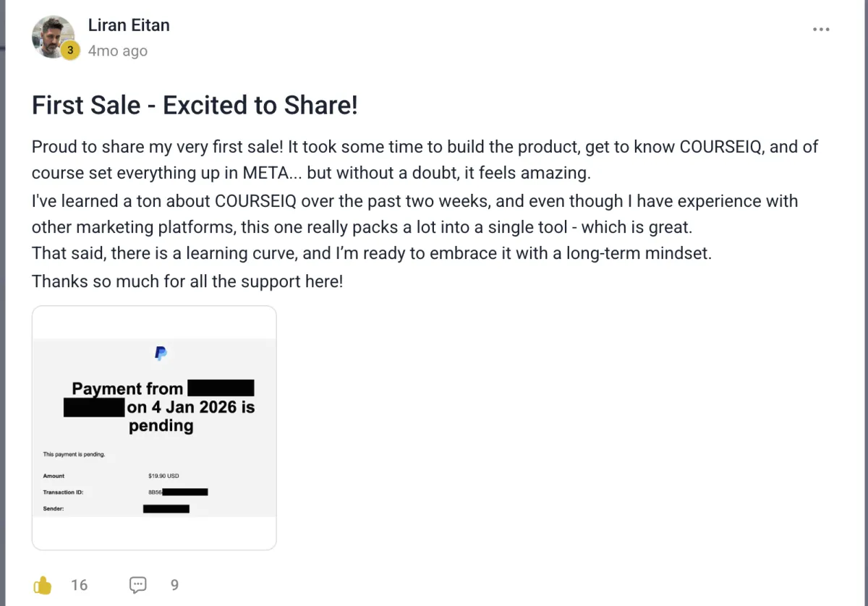The image size is (868, 606).
Task: Open comments via the speech bubble icon
Action: 137,584
